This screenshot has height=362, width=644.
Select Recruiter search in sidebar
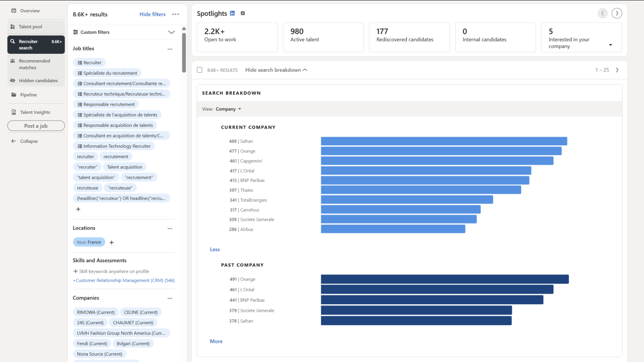36,45
